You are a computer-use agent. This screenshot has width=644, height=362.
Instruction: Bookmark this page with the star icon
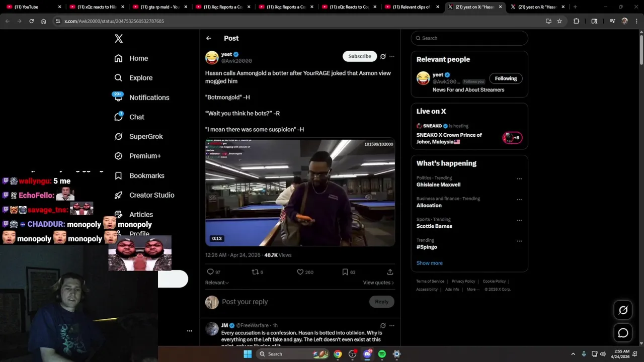(559, 21)
